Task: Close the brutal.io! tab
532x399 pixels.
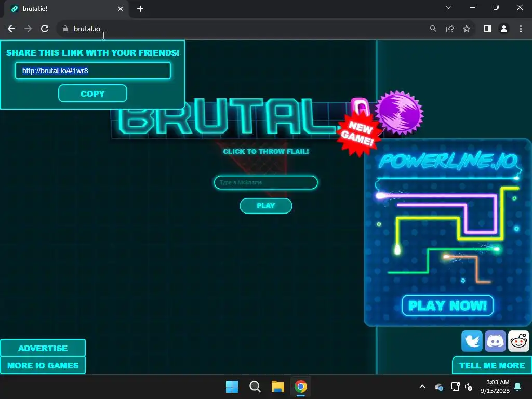Action: pos(121,9)
